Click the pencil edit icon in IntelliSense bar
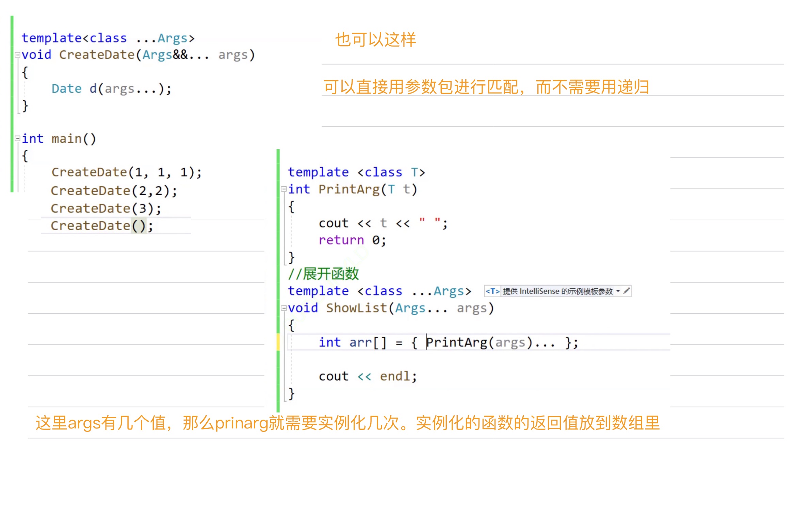The height and width of the screenshot is (507, 812). [x=626, y=291]
